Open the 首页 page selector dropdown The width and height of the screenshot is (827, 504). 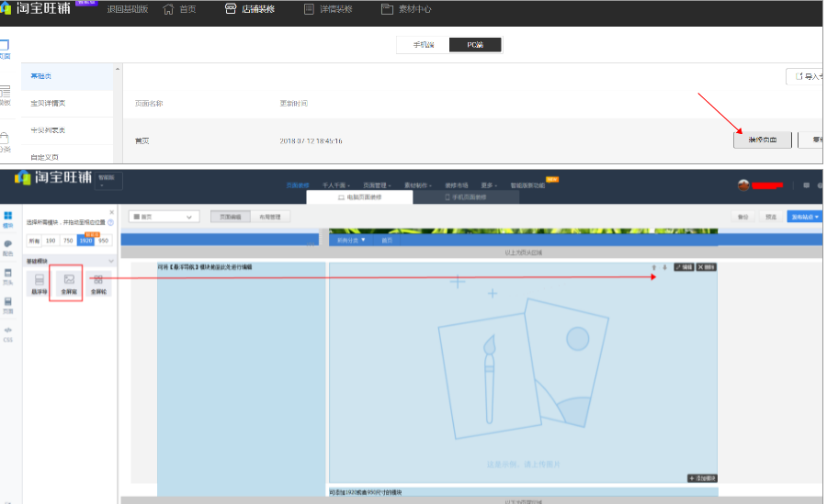click(x=164, y=217)
